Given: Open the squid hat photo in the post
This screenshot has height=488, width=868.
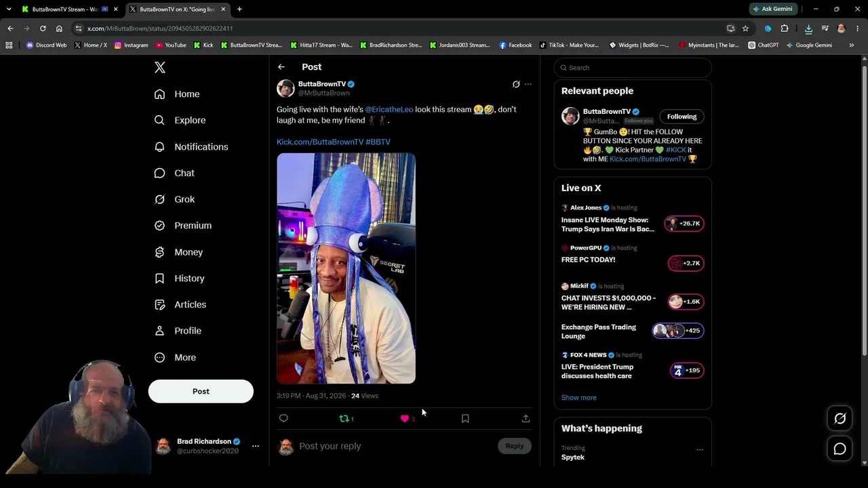Looking at the screenshot, I should click(346, 268).
